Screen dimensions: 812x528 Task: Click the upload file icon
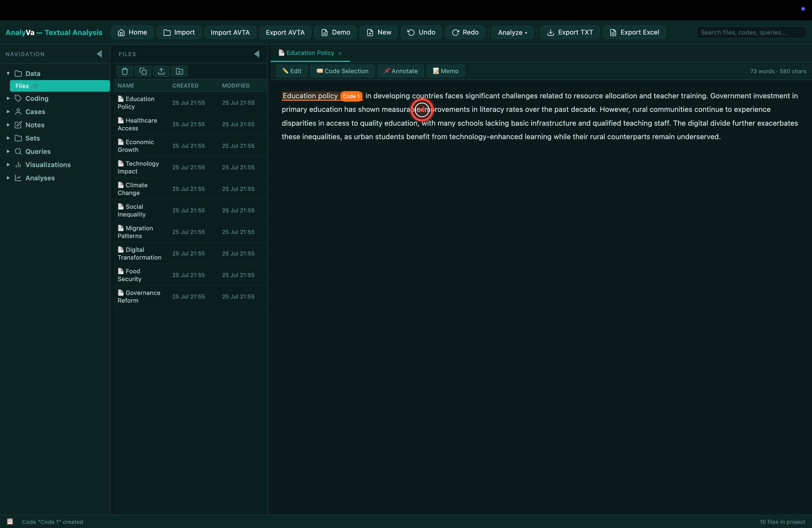161,71
